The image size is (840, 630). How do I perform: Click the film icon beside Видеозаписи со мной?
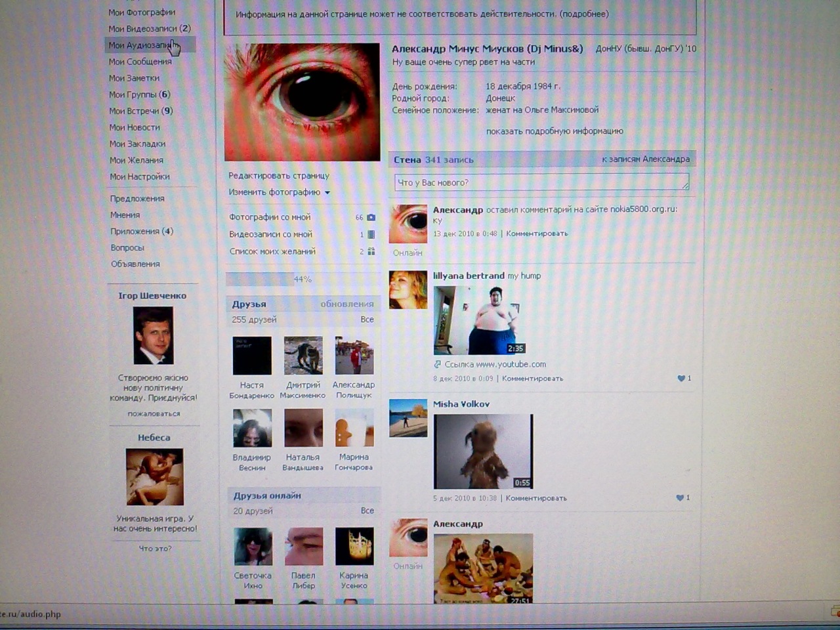click(371, 234)
